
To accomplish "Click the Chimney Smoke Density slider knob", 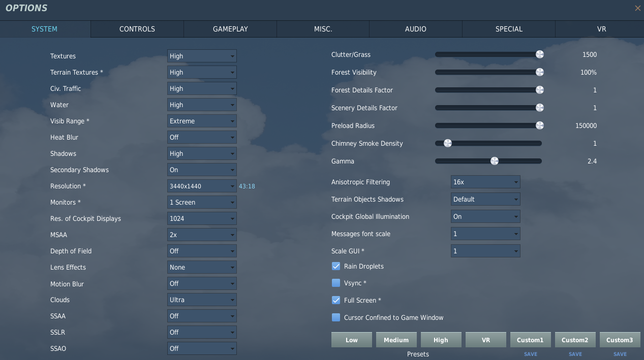I will pyautogui.click(x=447, y=143).
